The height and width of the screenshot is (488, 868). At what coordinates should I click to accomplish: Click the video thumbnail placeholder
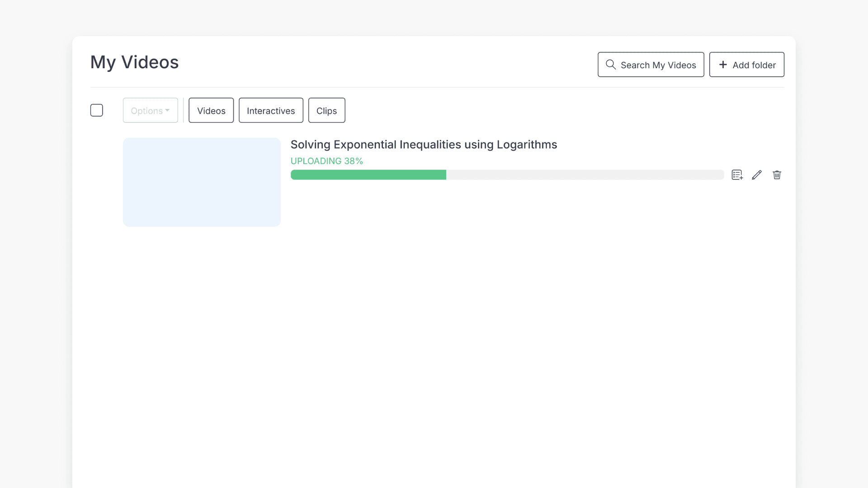pyautogui.click(x=202, y=182)
